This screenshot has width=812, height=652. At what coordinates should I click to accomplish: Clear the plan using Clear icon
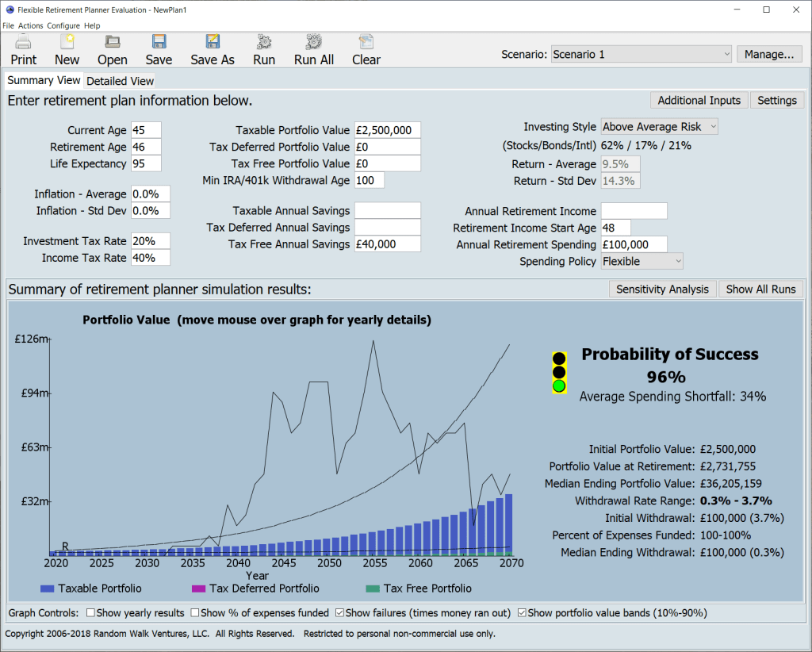[366, 43]
